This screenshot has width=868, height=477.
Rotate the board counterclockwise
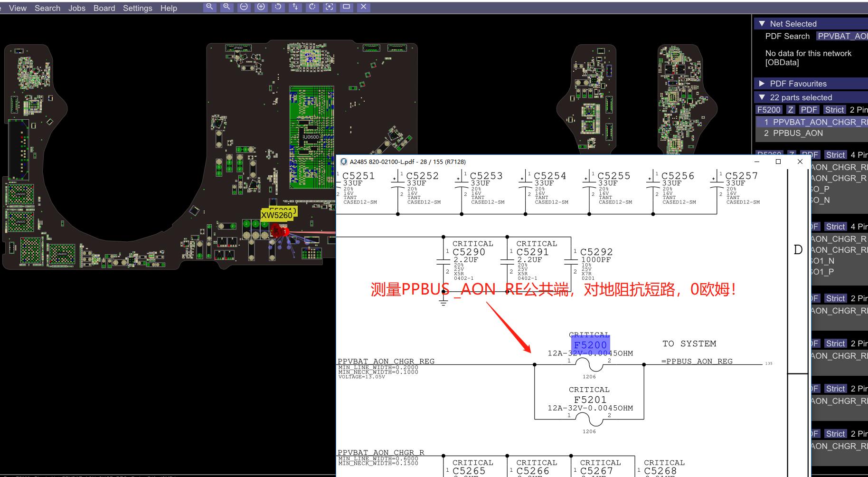(x=278, y=7)
